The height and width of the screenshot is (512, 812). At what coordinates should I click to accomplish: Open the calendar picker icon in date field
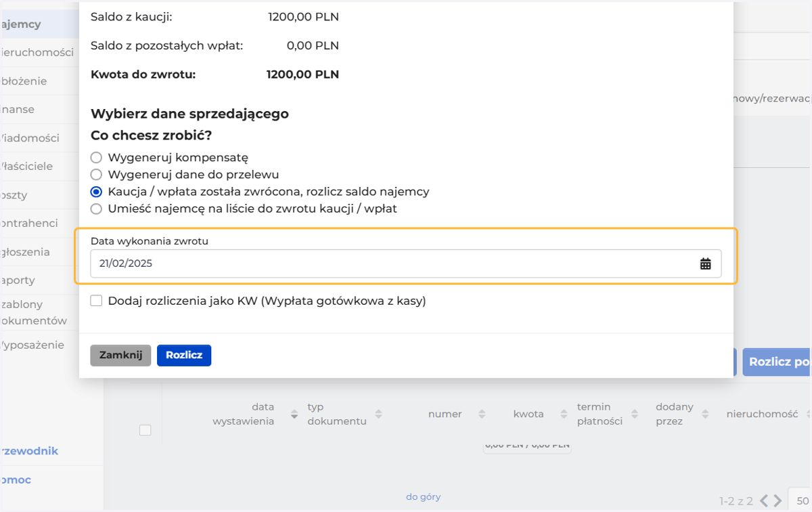coord(705,264)
